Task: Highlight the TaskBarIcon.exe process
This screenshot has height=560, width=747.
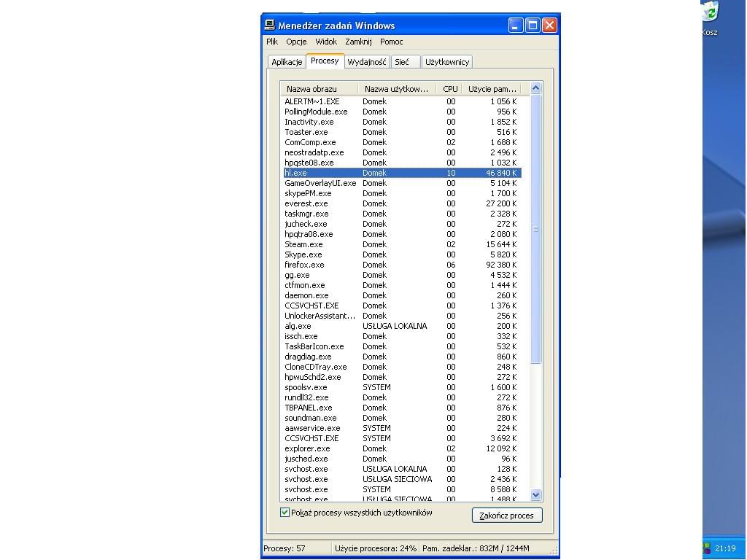Action: click(403, 346)
